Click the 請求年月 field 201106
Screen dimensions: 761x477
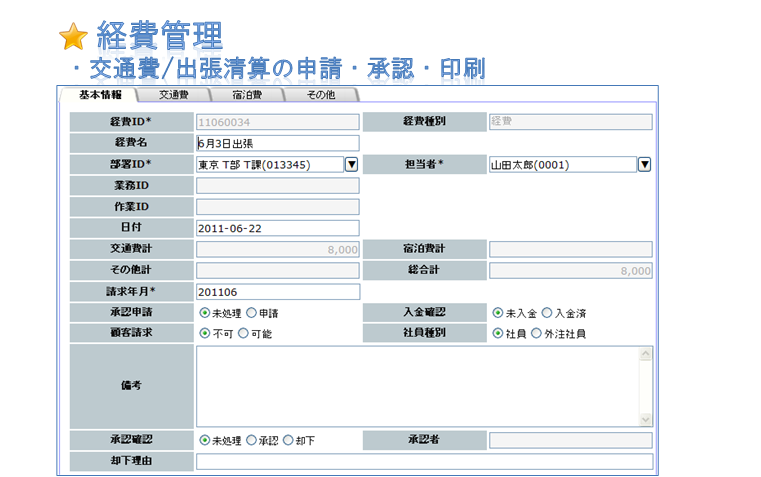tap(278, 292)
